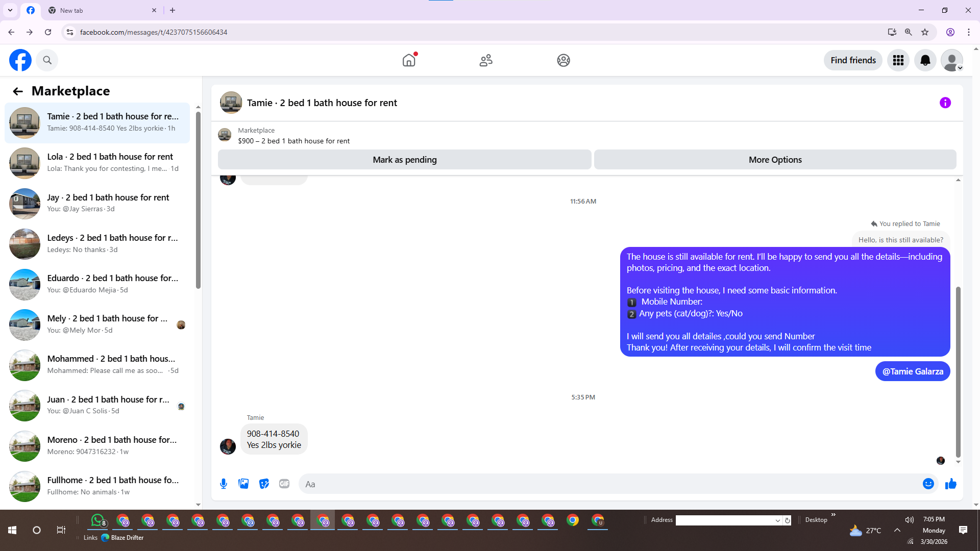
Task: Expand the account profile menu
Action: point(952,60)
